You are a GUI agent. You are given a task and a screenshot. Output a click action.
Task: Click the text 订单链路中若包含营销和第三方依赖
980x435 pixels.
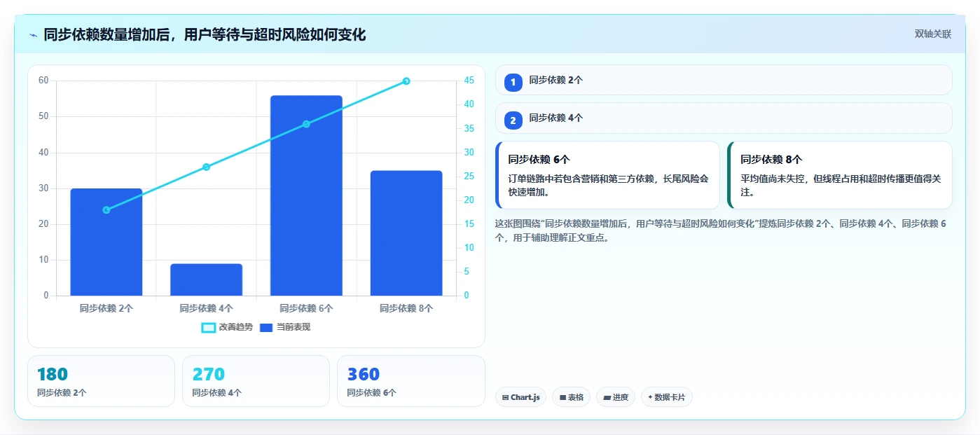click(x=581, y=179)
